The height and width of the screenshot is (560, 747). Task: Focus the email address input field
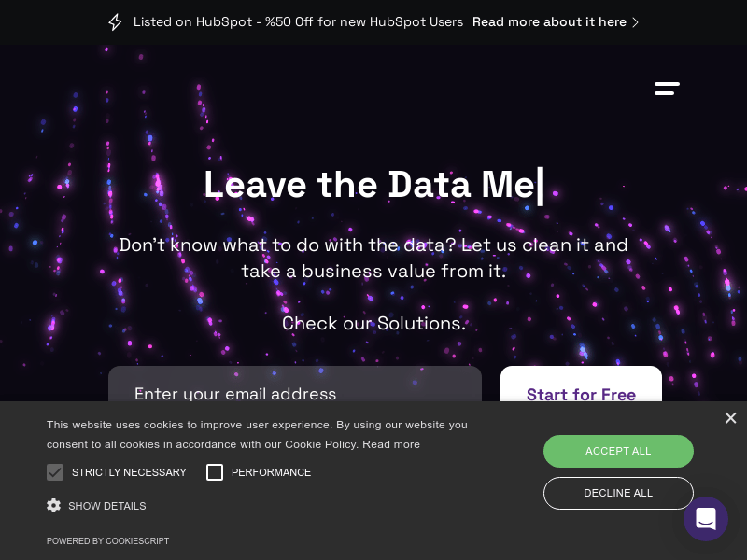pos(295,384)
